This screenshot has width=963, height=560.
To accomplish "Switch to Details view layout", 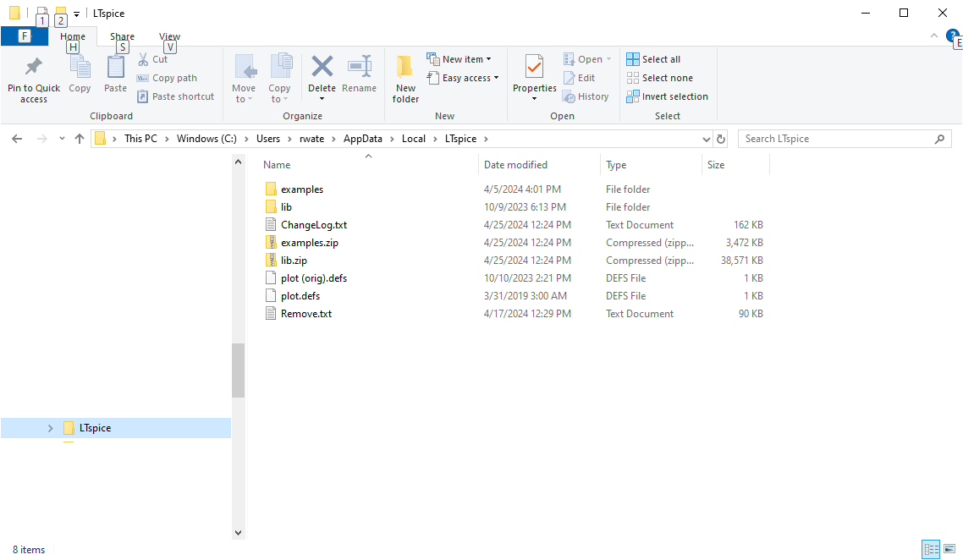I will coord(931,549).
